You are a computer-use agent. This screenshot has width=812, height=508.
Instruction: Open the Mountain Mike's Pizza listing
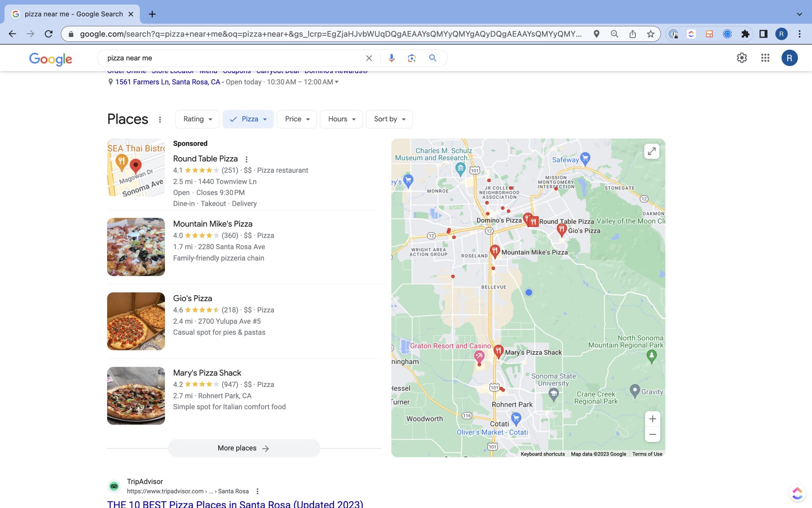[213, 224]
